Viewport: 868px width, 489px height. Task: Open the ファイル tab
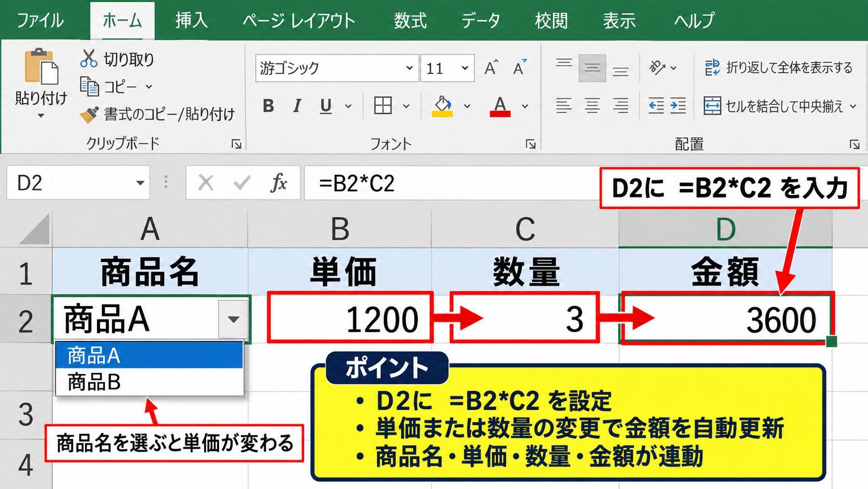click(40, 20)
